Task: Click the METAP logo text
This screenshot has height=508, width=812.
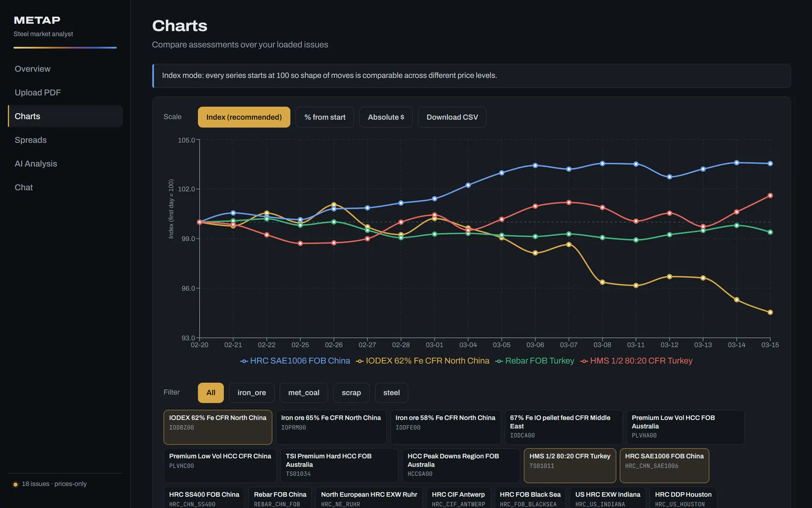Action: pyautogui.click(x=37, y=20)
